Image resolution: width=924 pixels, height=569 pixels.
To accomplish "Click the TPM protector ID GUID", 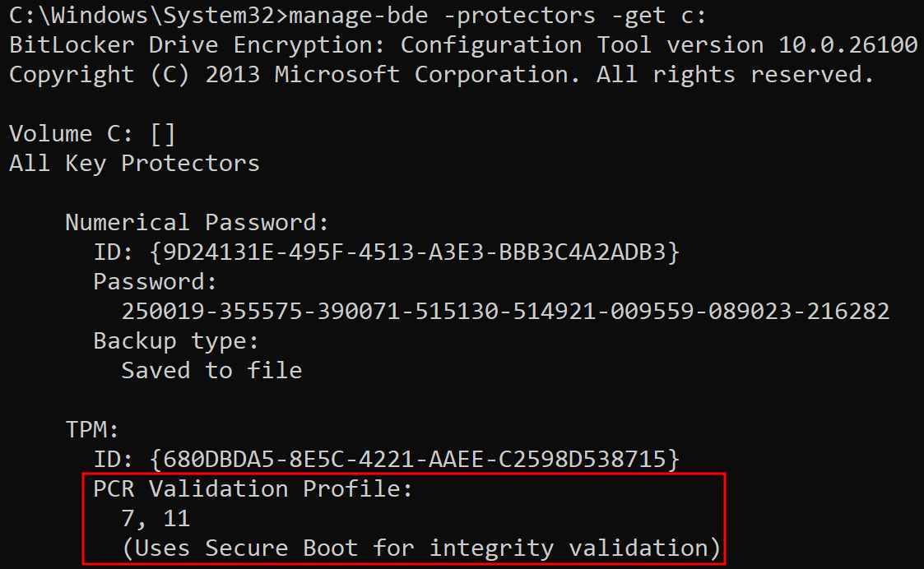I will click(414, 459).
